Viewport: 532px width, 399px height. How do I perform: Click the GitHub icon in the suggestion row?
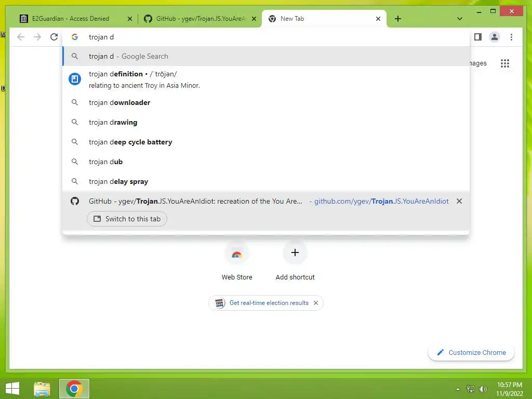click(75, 201)
